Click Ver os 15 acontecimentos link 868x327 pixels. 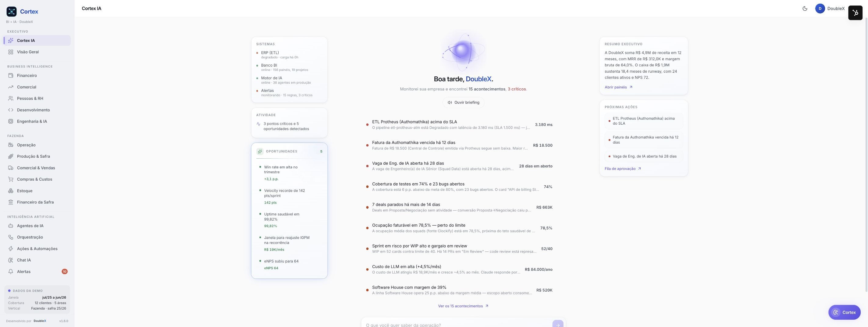[x=463, y=307]
